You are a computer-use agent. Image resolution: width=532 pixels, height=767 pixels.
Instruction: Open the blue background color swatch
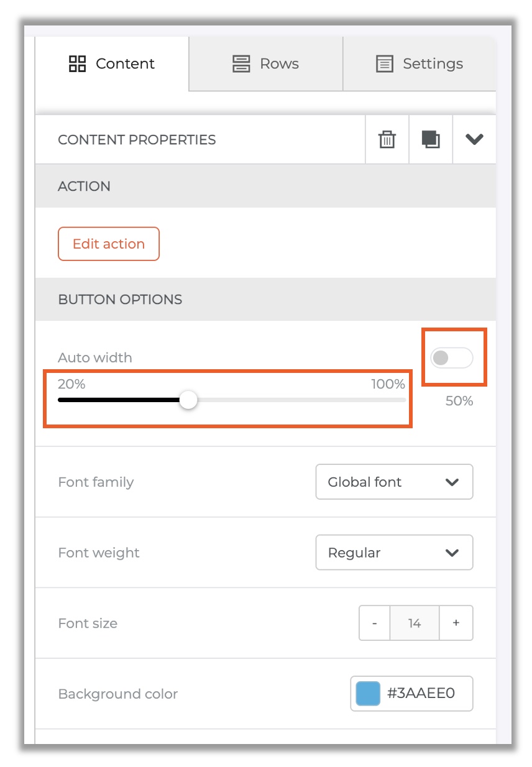click(x=368, y=694)
